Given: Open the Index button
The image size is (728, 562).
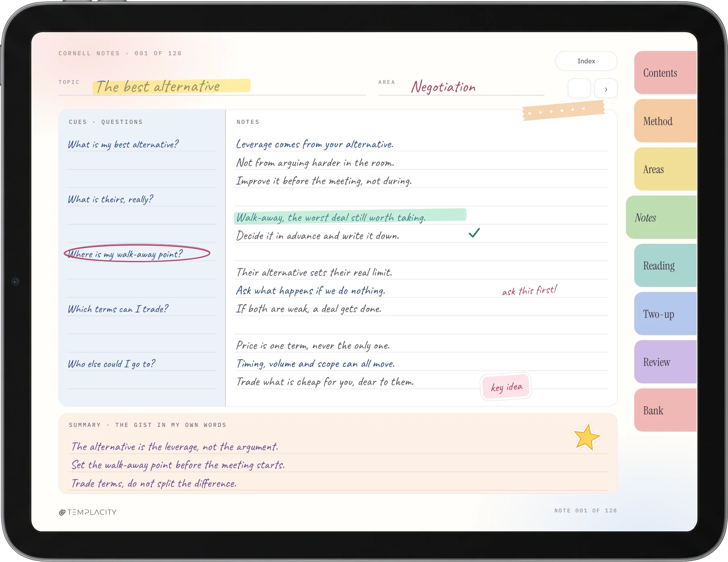Looking at the screenshot, I should coord(586,61).
